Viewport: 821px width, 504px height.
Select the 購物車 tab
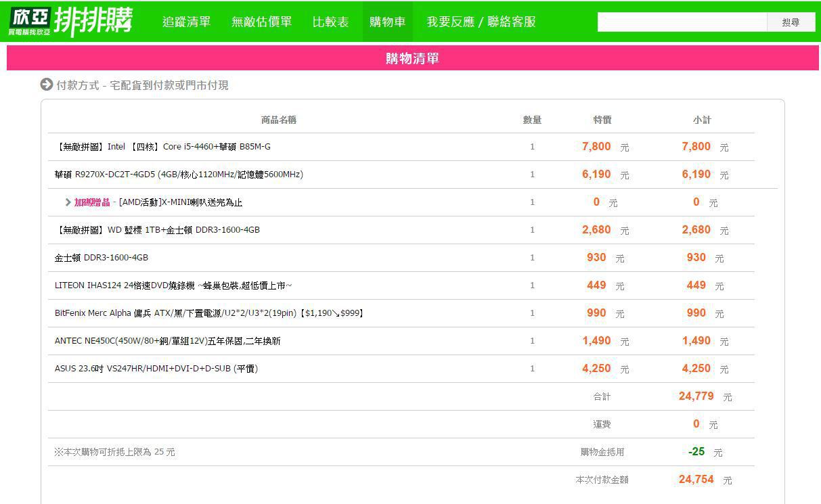[388, 22]
